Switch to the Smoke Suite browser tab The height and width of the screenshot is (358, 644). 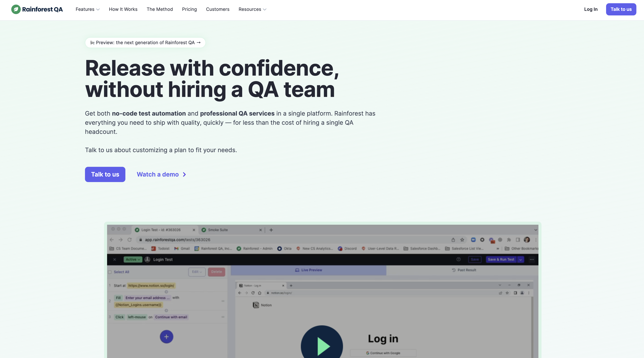point(218,230)
